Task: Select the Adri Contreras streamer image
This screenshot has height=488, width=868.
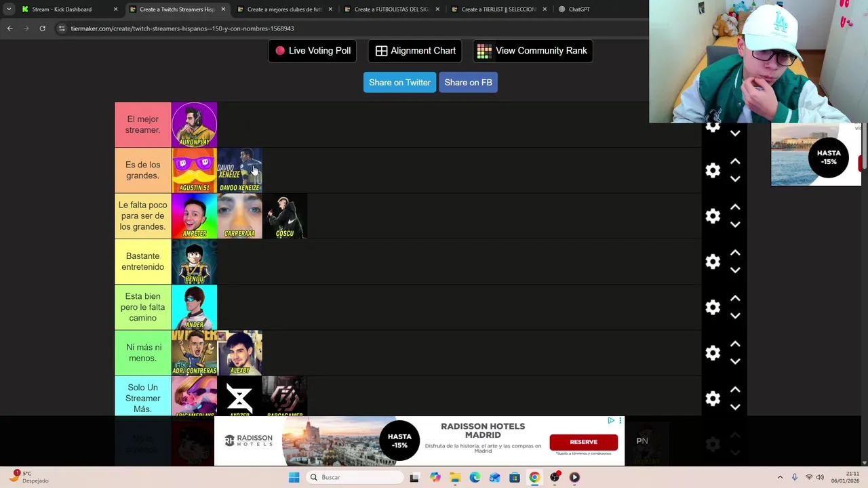Action: coord(194,352)
